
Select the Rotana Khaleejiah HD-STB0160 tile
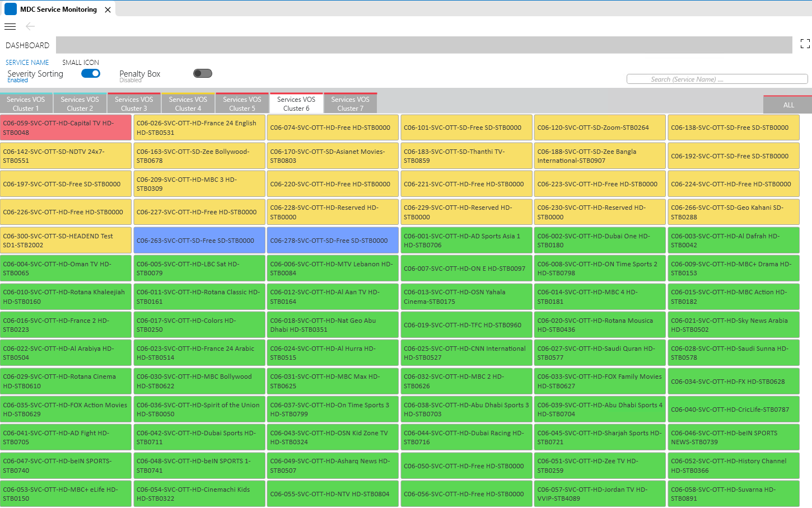66,297
